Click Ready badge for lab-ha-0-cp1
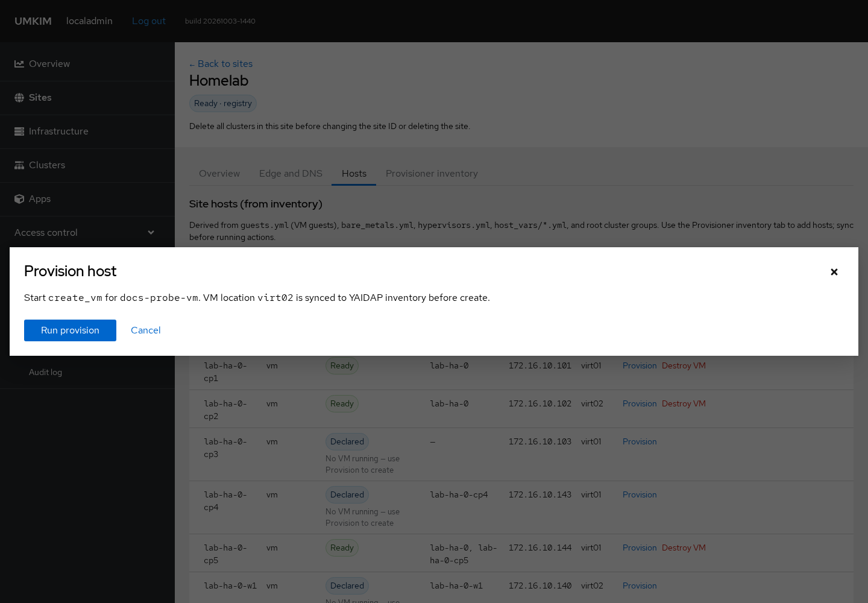The image size is (868, 603). 342,366
